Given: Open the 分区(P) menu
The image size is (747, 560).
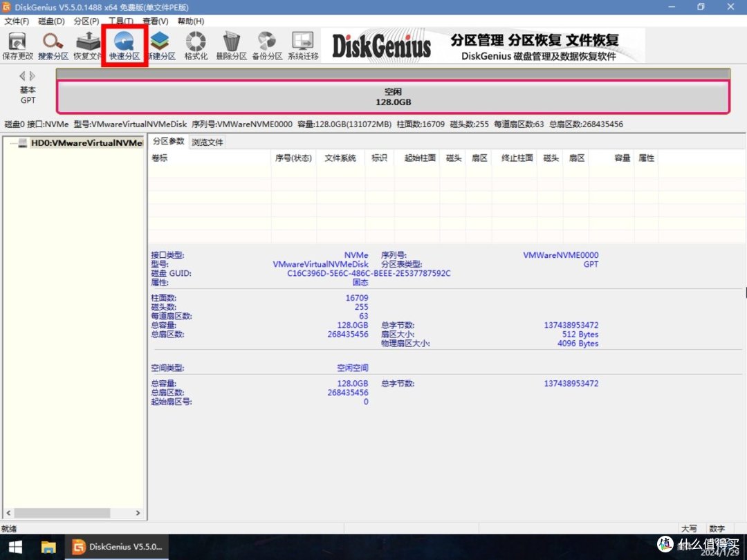Looking at the screenshot, I should point(86,21).
